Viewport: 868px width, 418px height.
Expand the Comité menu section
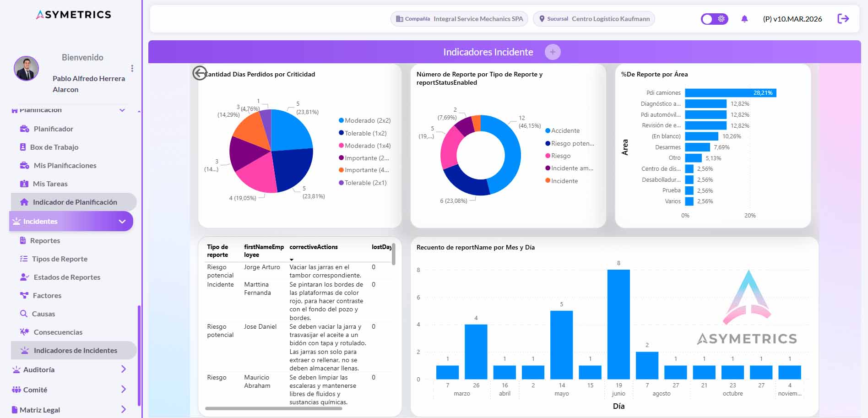pos(123,389)
